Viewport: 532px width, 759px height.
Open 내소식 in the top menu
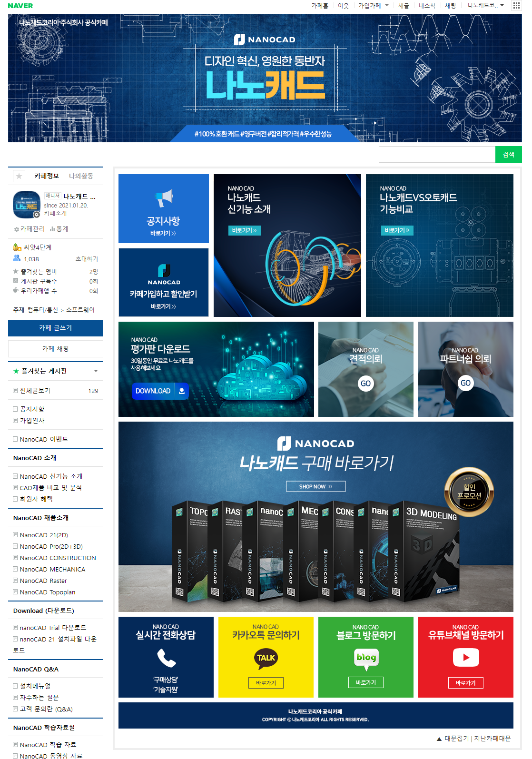click(x=427, y=6)
